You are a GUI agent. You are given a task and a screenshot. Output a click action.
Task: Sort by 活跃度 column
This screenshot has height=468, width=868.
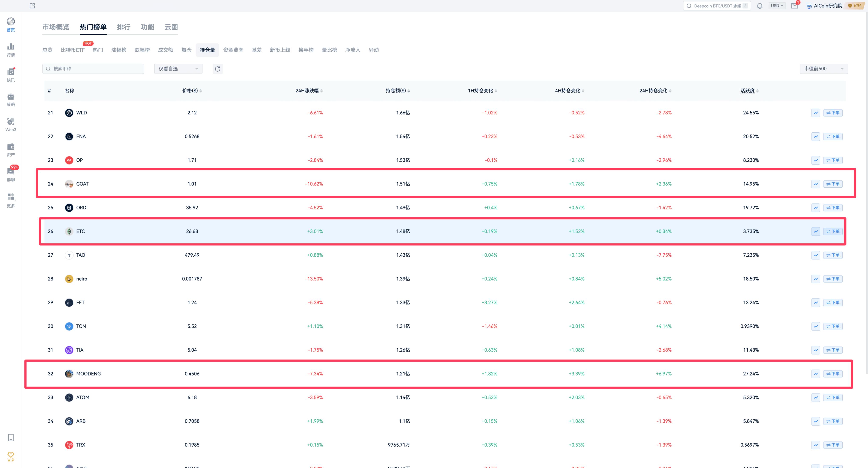pos(749,91)
